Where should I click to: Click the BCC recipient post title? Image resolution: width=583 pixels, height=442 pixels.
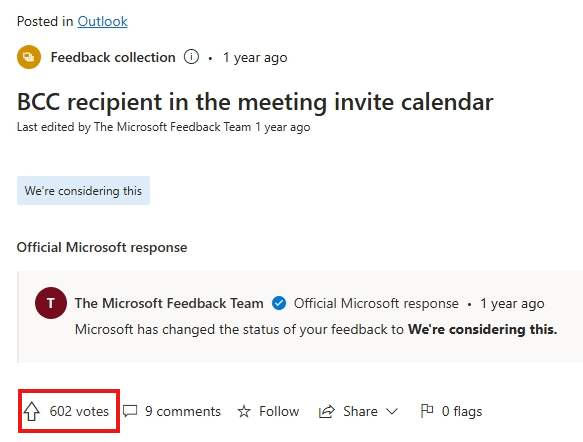click(x=255, y=102)
